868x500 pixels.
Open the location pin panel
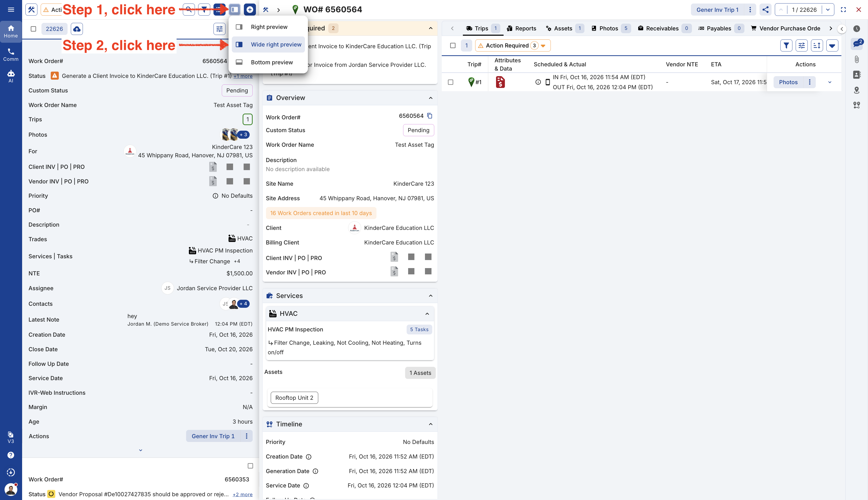[x=857, y=90]
